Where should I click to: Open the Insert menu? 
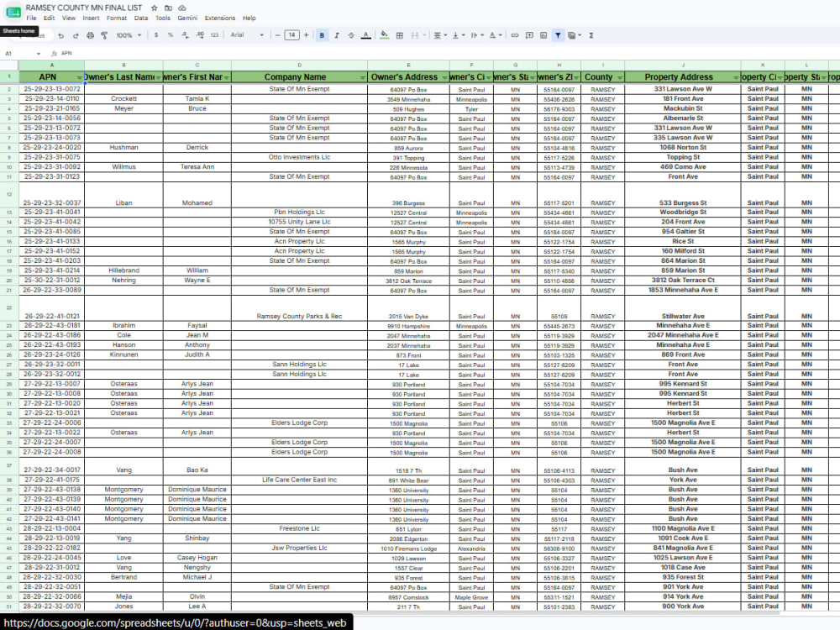tap(91, 18)
